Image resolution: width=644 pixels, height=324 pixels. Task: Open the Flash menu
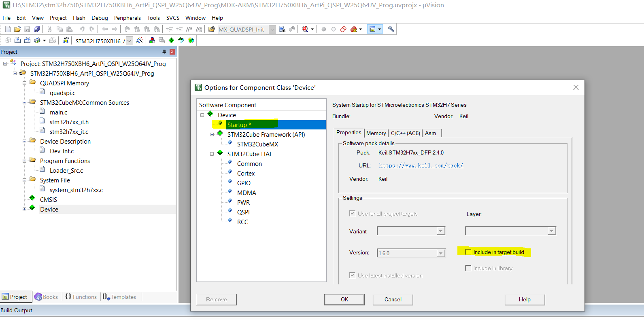(x=79, y=18)
